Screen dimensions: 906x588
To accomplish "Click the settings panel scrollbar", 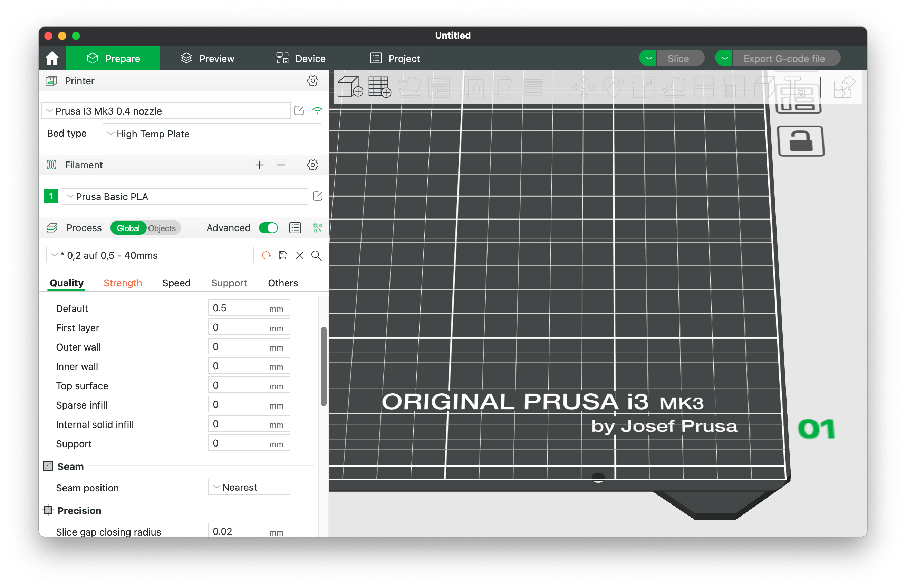I will pos(324,366).
